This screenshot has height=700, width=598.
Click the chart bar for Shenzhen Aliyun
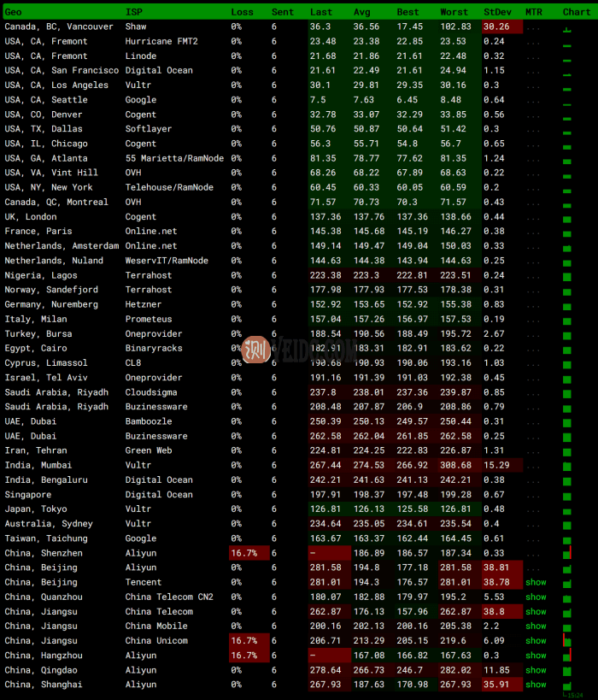[x=566, y=553]
